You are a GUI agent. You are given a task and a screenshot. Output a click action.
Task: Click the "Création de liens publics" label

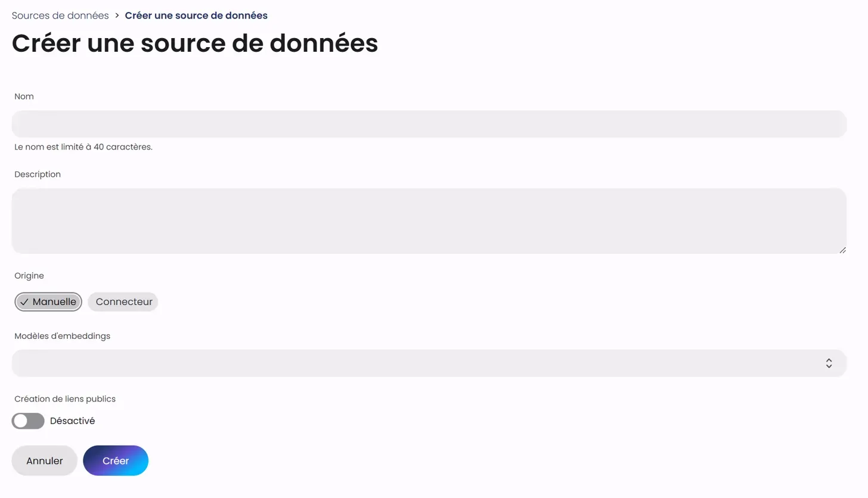[65, 399]
